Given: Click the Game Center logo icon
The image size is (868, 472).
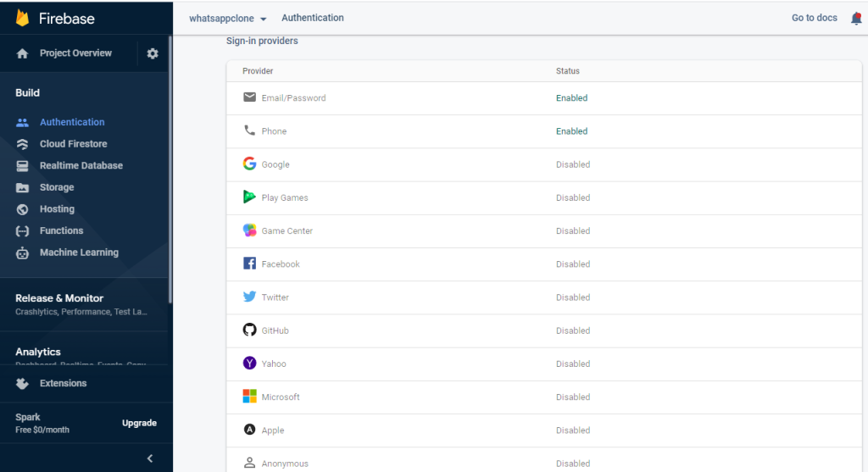Looking at the screenshot, I should [250, 230].
